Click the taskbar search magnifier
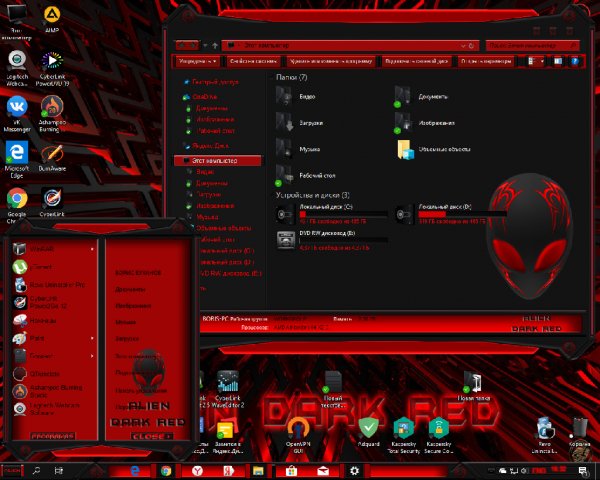 coord(36,471)
